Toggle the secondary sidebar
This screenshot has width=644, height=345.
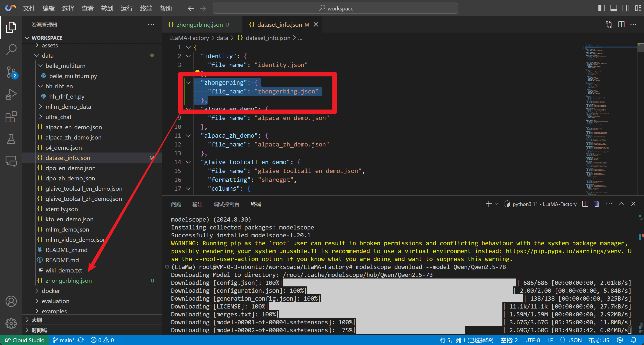(x=626, y=8)
